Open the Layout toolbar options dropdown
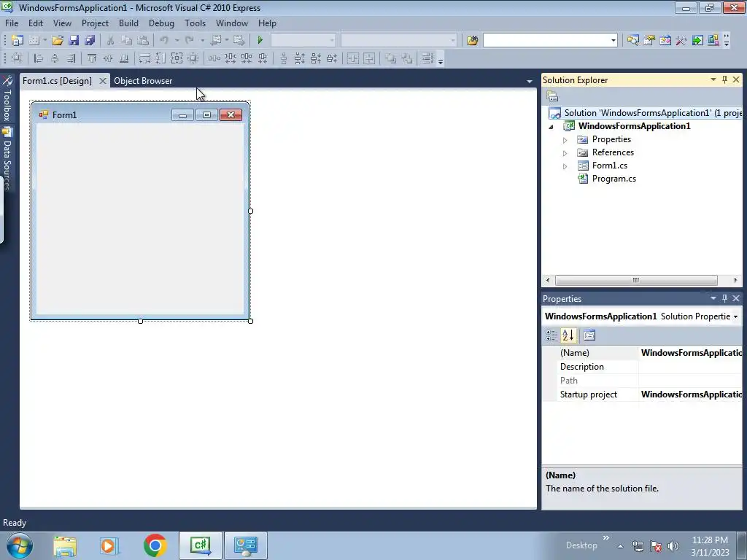This screenshot has width=747, height=560. click(441, 61)
